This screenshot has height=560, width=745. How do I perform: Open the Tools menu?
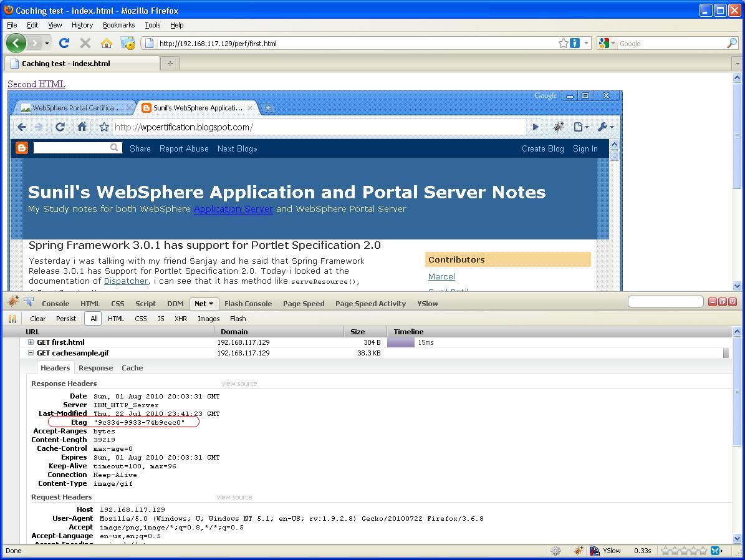tap(153, 25)
